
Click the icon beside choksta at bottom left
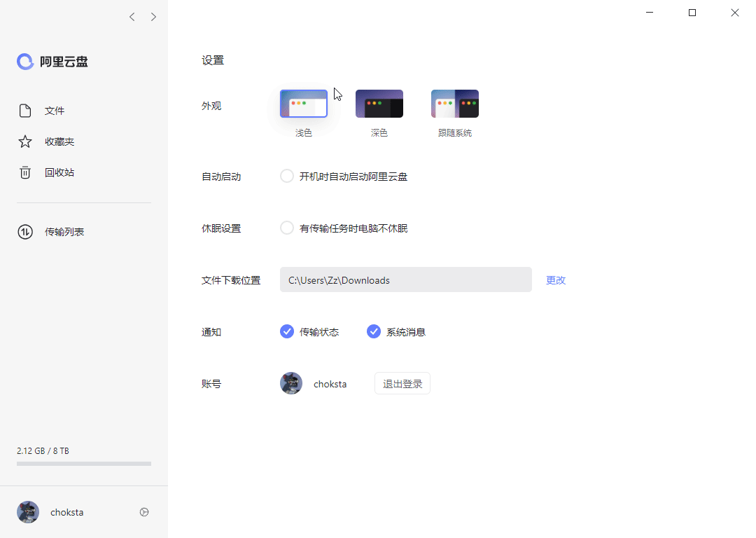tap(144, 512)
